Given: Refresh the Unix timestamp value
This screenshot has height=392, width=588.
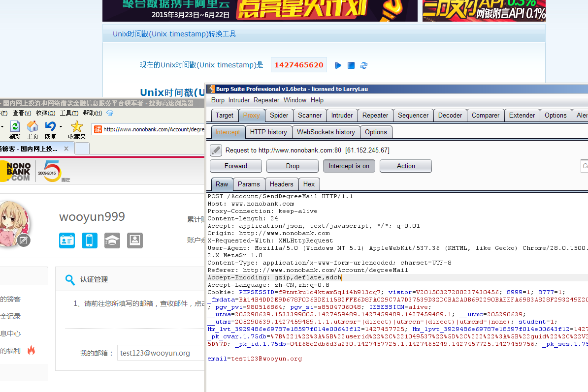Looking at the screenshot, I should pyautogui.click(x=364, y=65).
